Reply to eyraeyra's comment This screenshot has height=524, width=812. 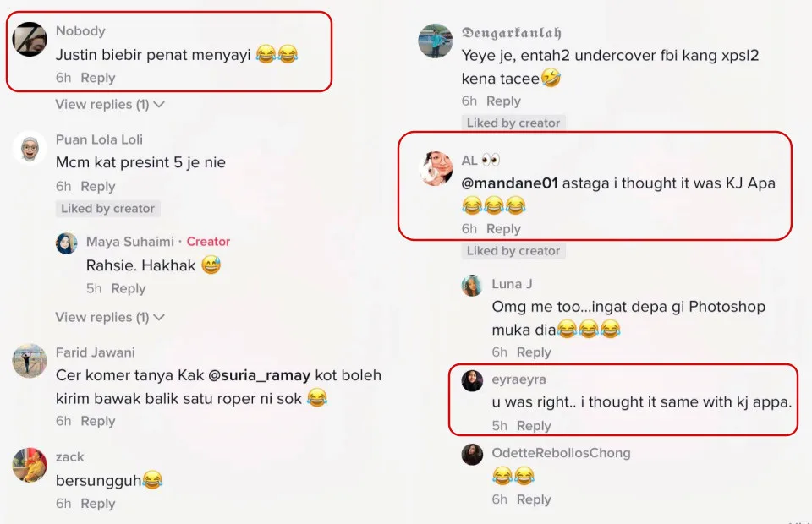point(534,426)
